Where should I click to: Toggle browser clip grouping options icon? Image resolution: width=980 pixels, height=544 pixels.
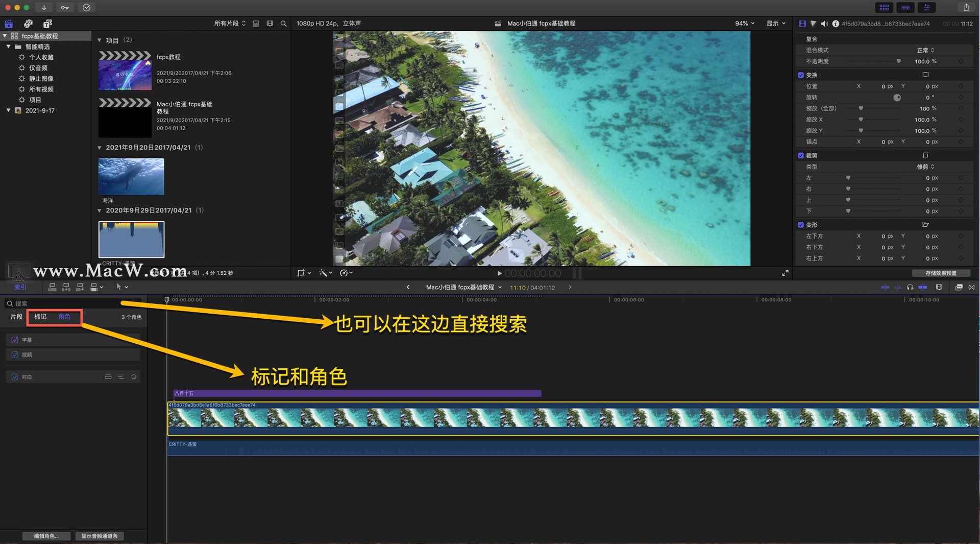pos(256,23)
